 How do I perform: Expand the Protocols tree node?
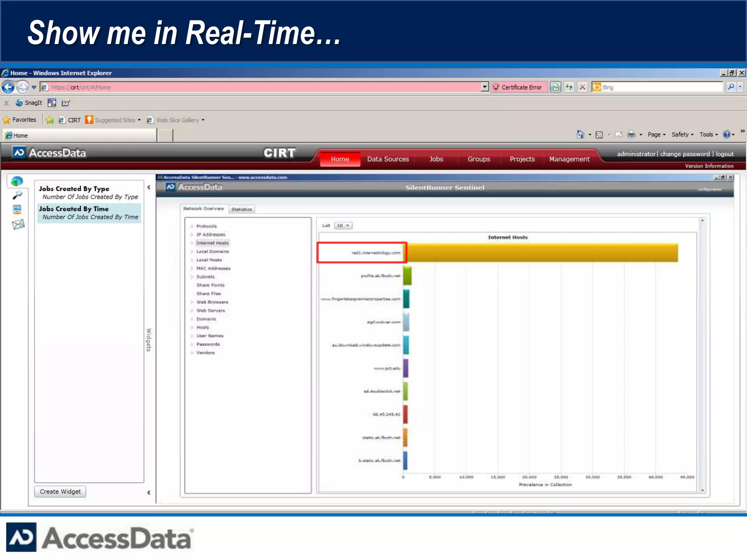[x=192, y=226]
